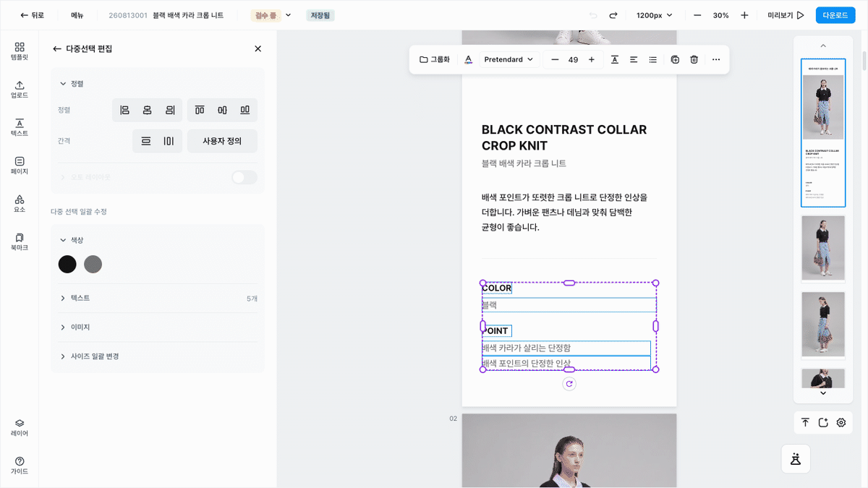Select the first page thumbnail

pos(823,133)
